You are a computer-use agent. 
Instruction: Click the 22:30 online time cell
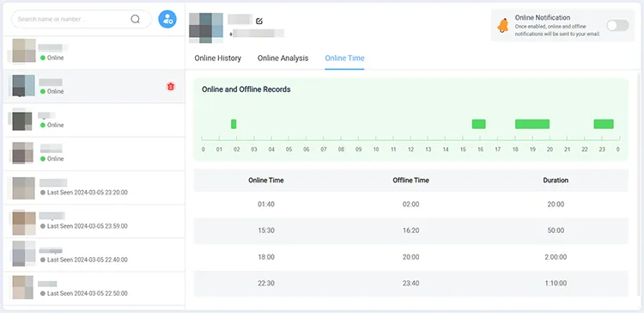pos(266,284)
